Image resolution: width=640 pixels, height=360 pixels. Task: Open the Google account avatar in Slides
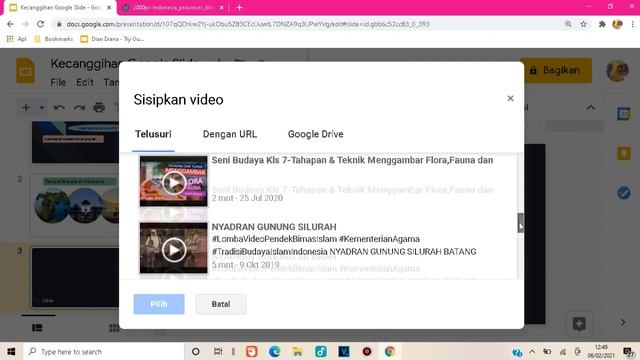click(x=617, y=71)
